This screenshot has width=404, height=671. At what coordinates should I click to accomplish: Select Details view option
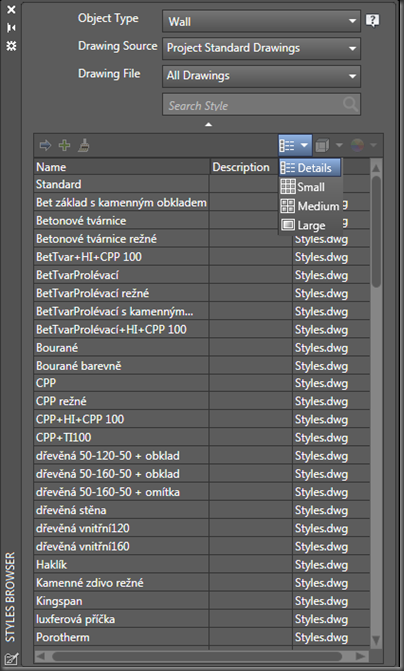310,168
